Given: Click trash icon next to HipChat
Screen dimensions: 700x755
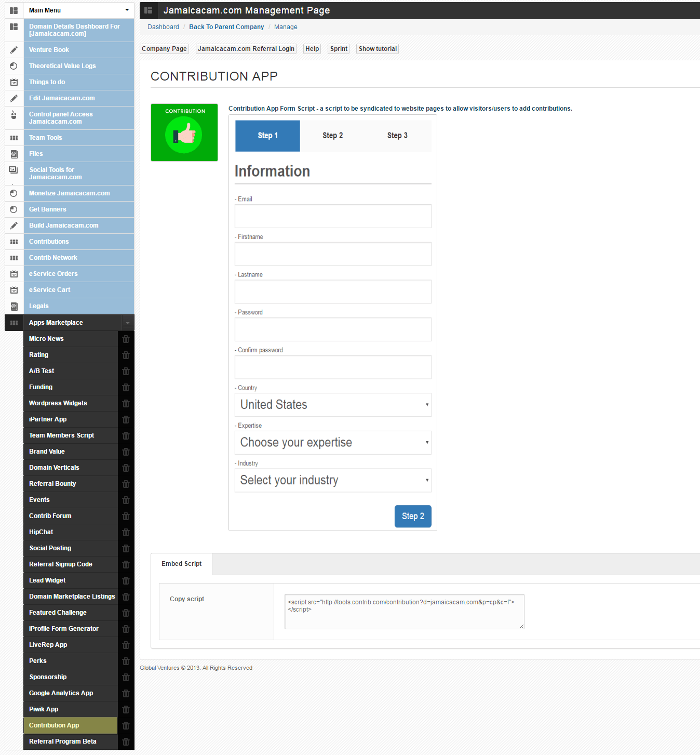Looking at the screenshot, I should [x=126, y=532].
